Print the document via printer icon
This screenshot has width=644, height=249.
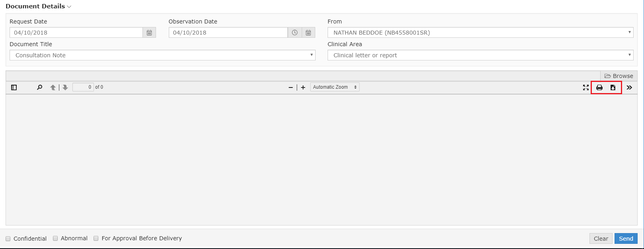[x=599, y=88]
